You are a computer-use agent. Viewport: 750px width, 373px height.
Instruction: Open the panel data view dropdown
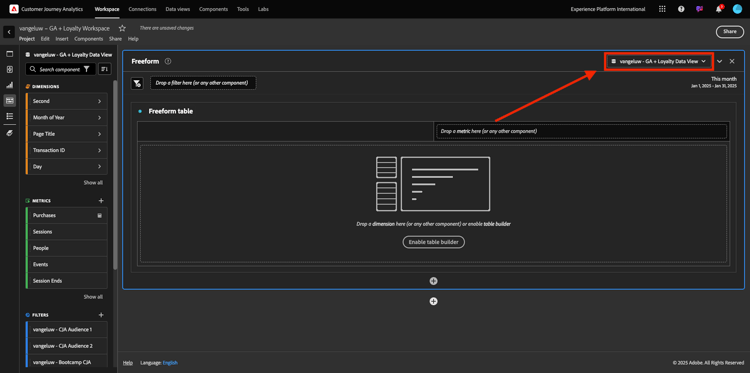659,61
